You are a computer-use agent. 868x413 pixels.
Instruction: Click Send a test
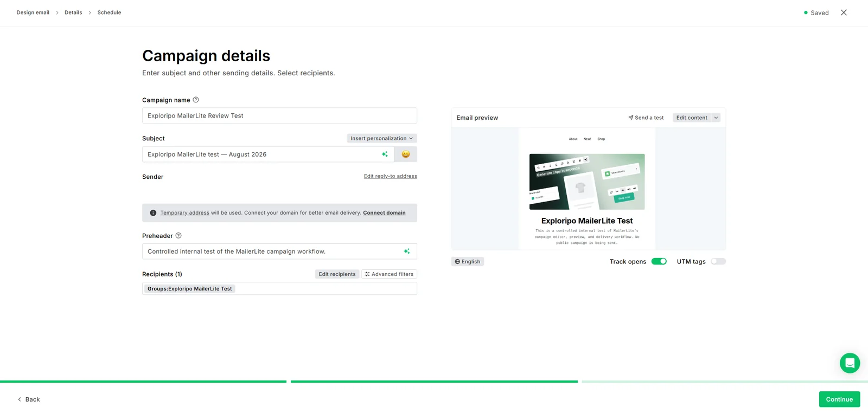[646, 118]
